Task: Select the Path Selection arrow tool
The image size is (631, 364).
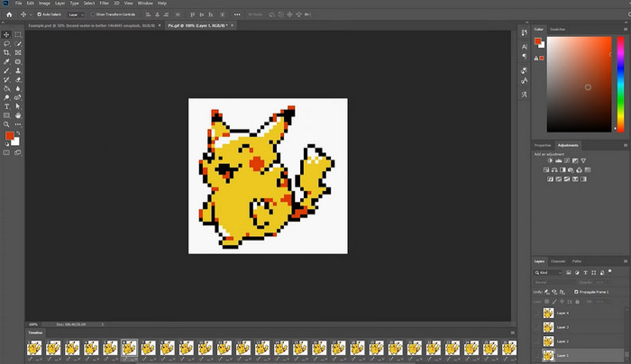Action: click(x=18, y=106)
